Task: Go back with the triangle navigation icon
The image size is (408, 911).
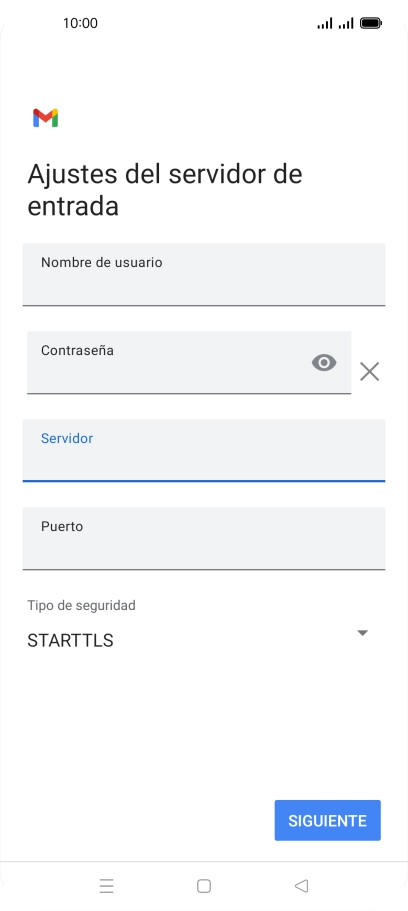Action: point(301,886)
